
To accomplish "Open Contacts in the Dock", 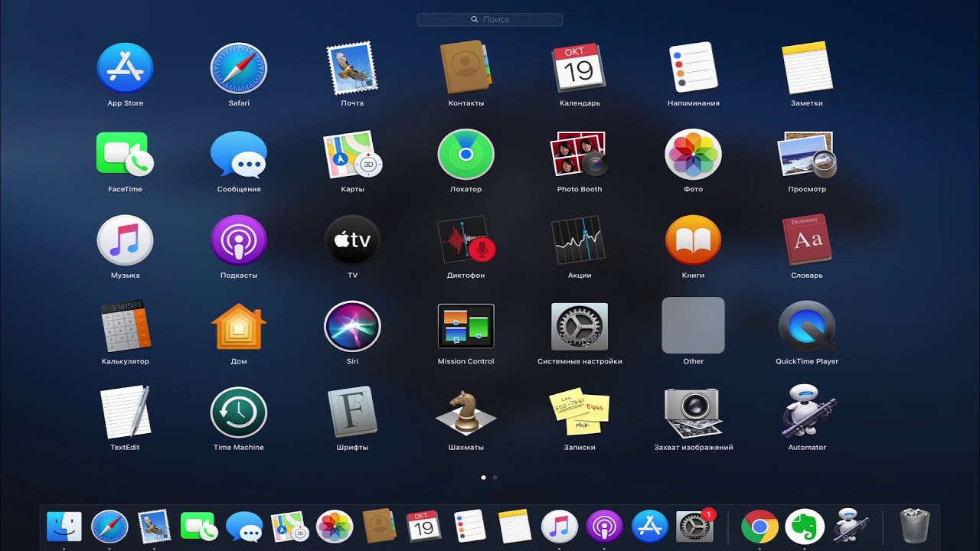I will pyautogui.click(x=379, y=527).
